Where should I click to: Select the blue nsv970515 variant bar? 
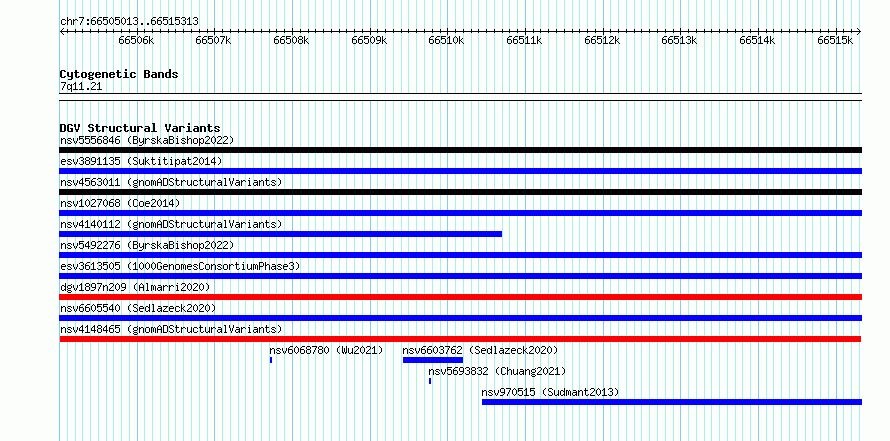tap(672, 402)
